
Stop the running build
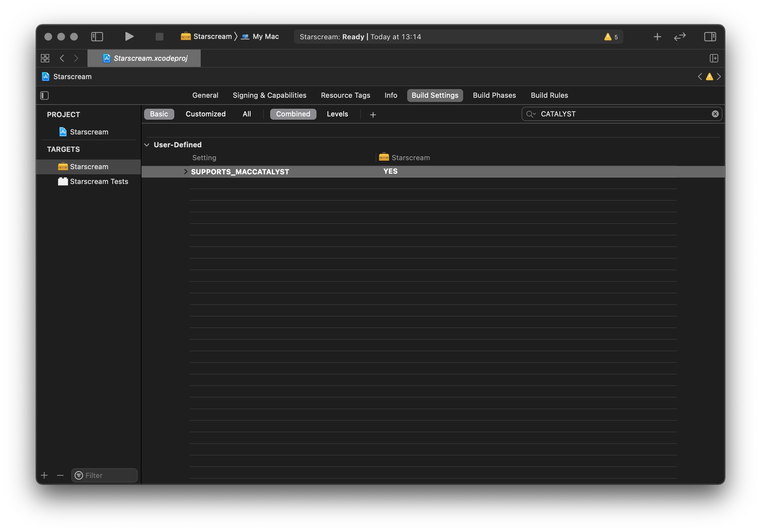click(x=160, y=36)
